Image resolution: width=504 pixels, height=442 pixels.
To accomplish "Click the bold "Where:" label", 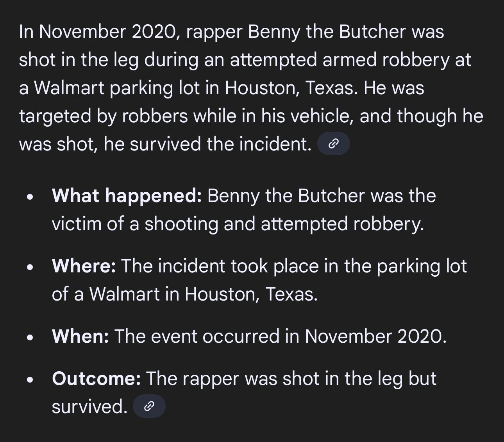I will coord(84,266).
